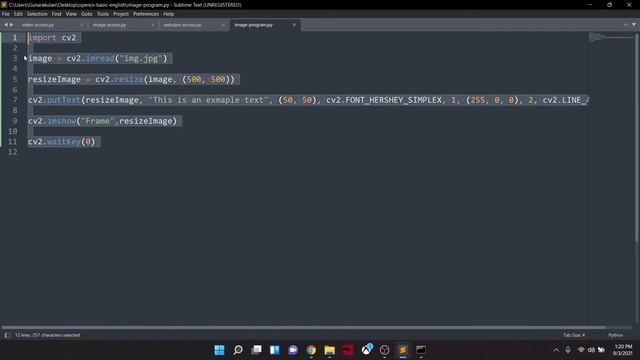
Task: Switch to the video-access.py tab
Action: (x=38, y=25)
